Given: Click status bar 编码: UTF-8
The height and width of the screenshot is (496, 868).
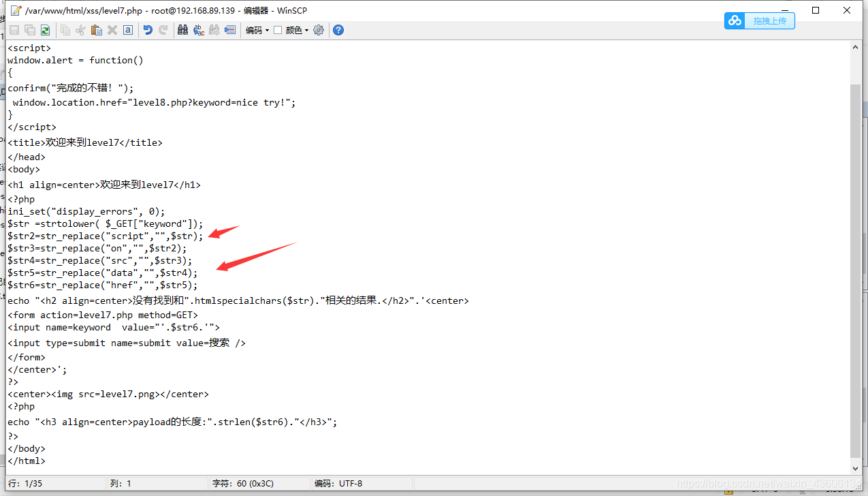Looking at the screenshot, I should pos(338,484).
